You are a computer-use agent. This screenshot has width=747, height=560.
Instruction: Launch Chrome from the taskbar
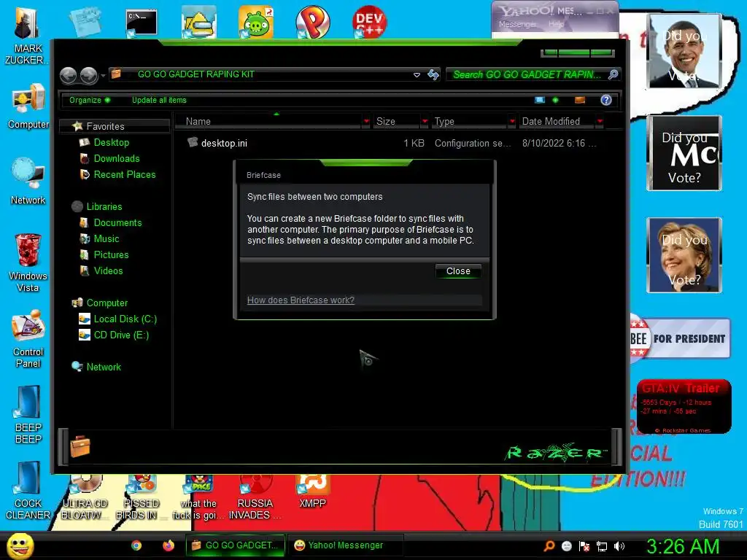136,545
